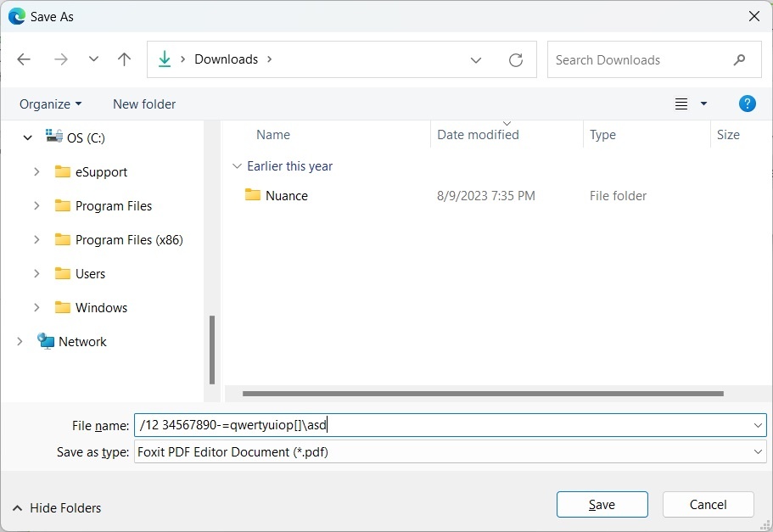Expand the Program Files folder
Screen dimensions: 773x532
(36, 205)
